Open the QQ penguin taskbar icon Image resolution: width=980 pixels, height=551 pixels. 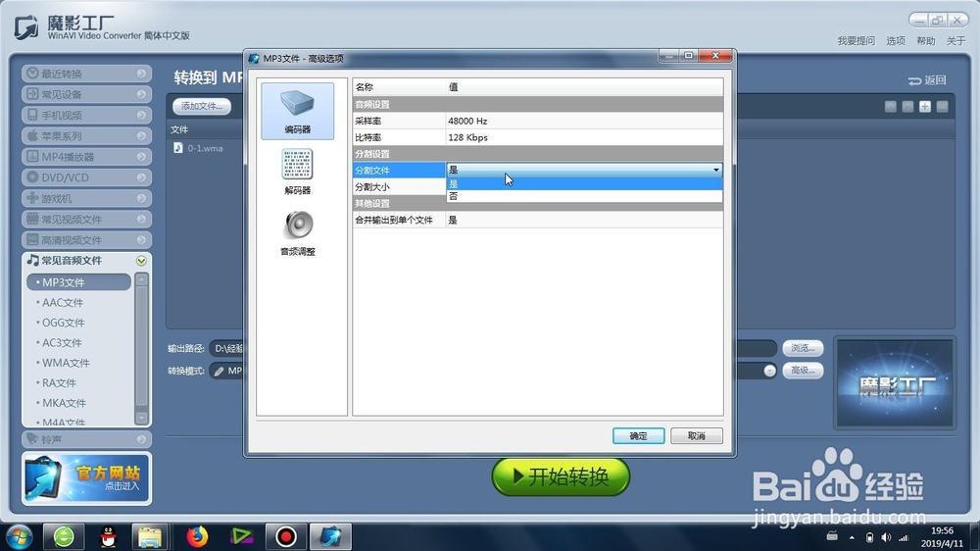coord(108,536)
